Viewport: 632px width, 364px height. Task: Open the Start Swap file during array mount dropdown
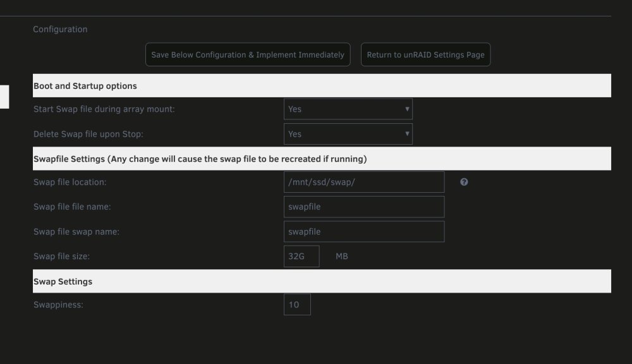(348, 109)
